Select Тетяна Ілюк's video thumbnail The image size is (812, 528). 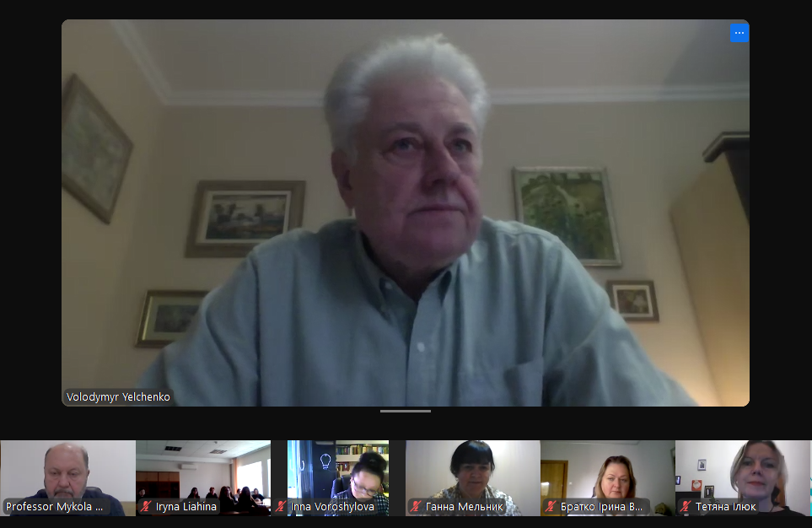[742, 471]
